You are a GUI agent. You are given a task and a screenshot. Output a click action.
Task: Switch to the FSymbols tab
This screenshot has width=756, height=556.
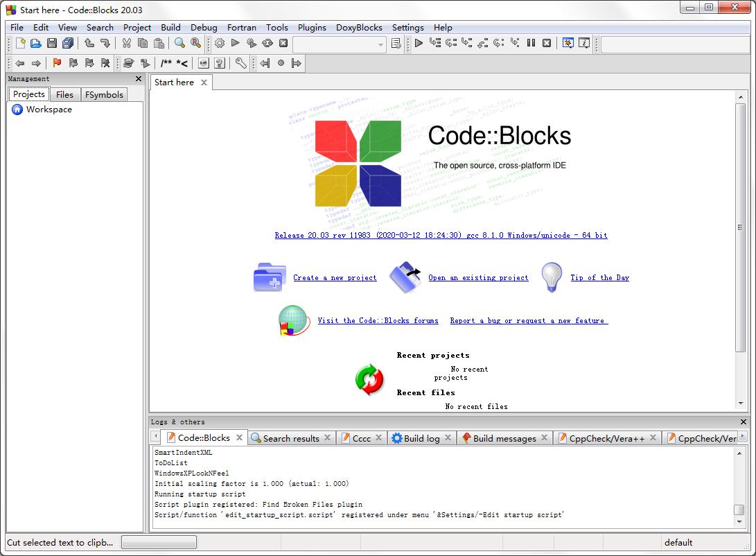104,94
